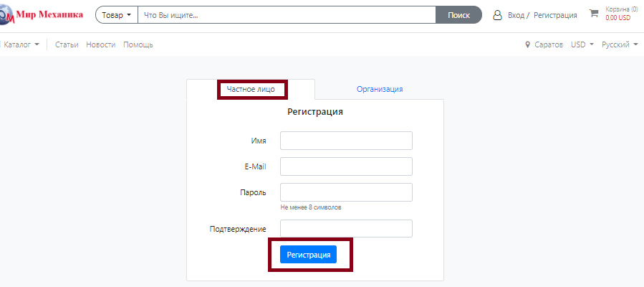This screenshot has height=287, width=644.
Task: Open the Помощь menu item
Action: [x=138, y=44]
